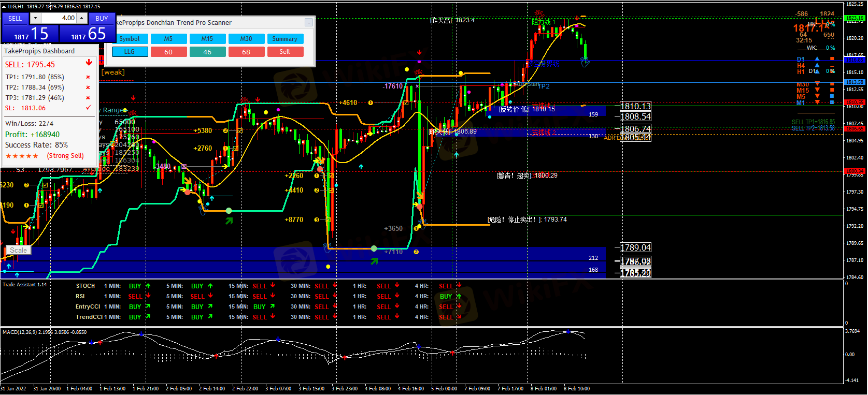Click the blue up triangle beside D1
Viewport: 868px width, 395px height.
click(817, 60)
